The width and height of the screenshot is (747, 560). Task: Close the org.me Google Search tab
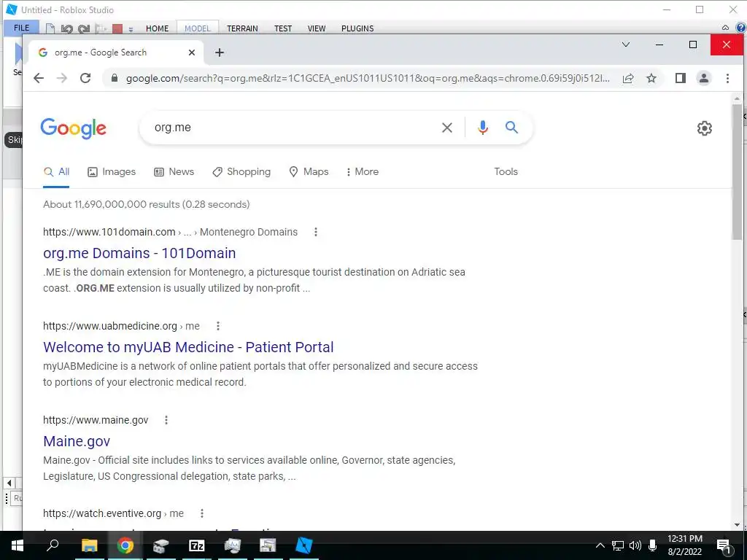pyautogui.click(x=192, y=52)
